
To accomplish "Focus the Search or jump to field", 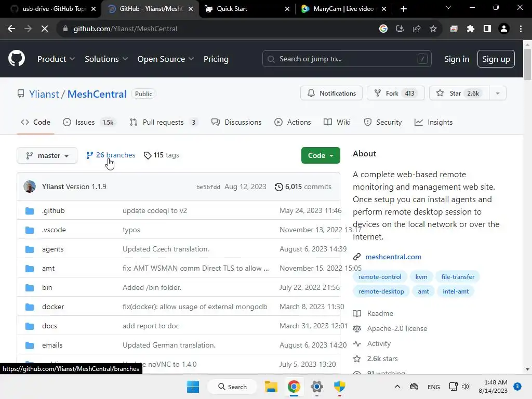I will tap(347, 59).
